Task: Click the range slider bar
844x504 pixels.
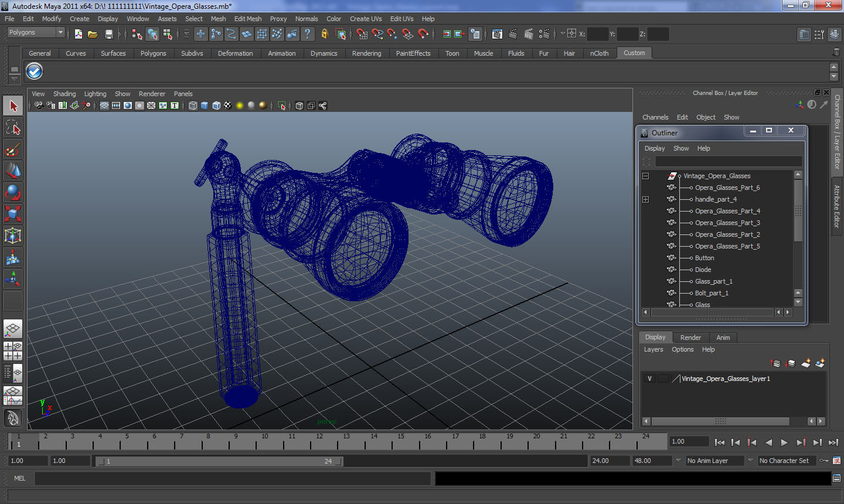Action: coord(219,461)
